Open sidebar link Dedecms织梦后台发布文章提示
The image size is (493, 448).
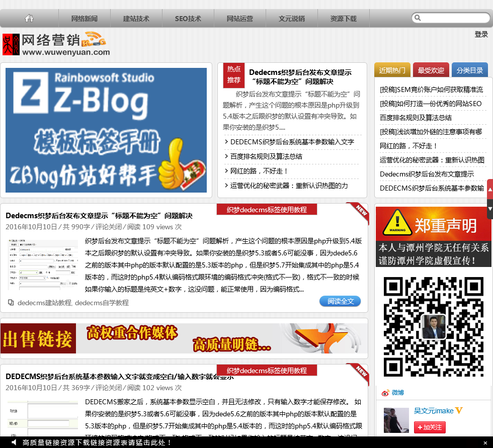[427, 174]
